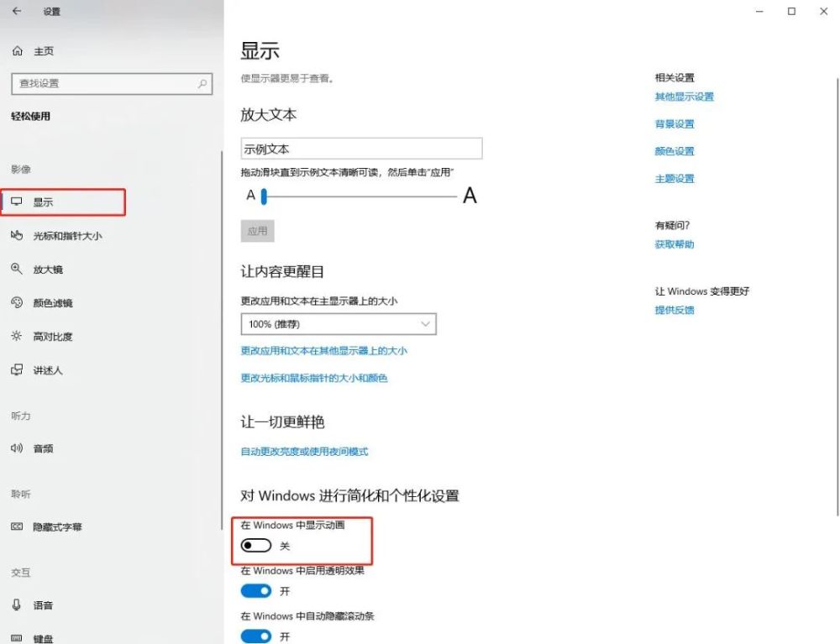Open 光标和指针大小 settings page
The width and height of the screenshot is (840, 644).
tap(67, 236)
